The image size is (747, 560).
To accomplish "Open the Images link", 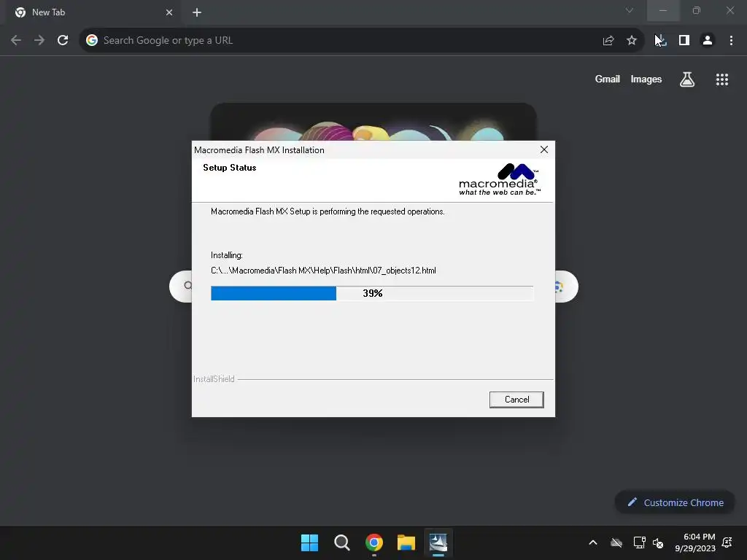I will click(646, 79).
